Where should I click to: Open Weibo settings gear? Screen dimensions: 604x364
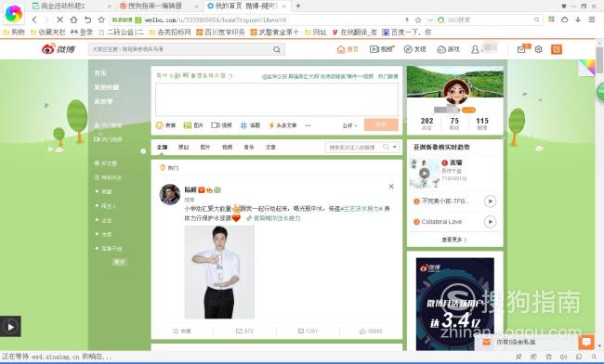pyautogui.click(x=539, y=49)
